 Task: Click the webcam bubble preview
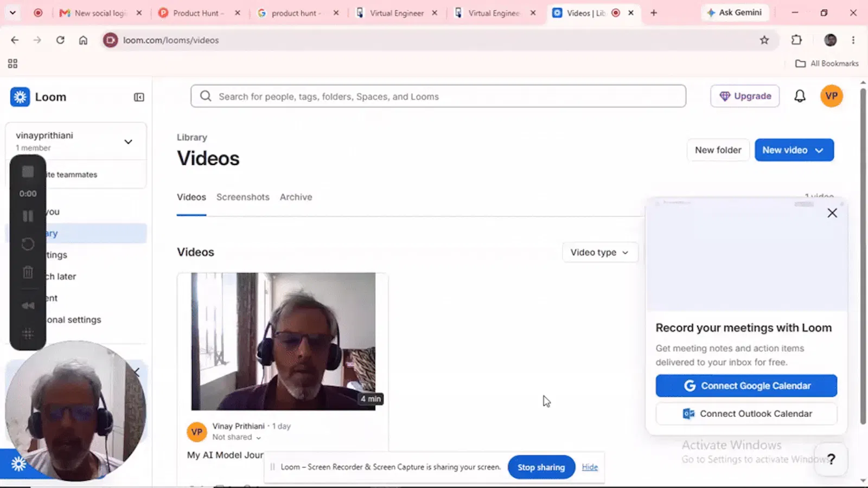(75, 411)
